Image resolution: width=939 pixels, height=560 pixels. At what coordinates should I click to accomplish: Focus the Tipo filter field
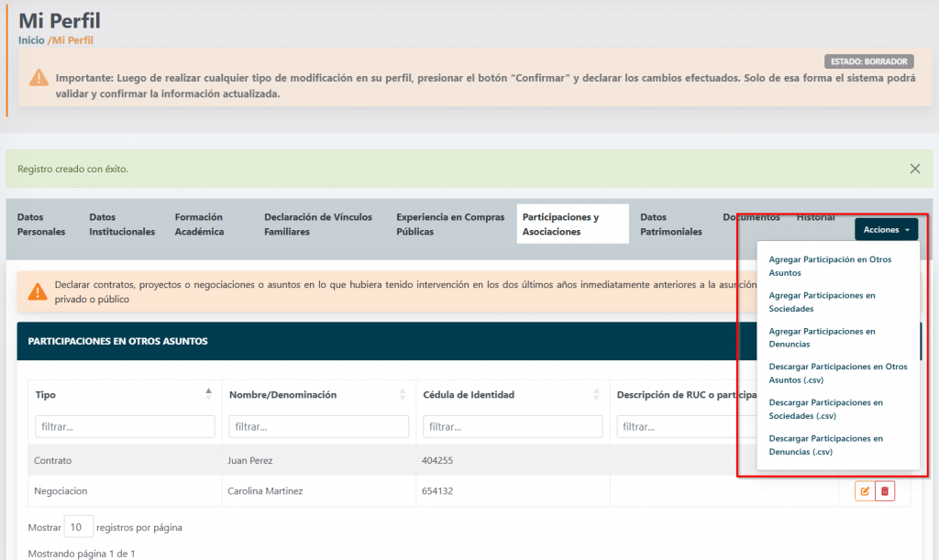coord(125,426)
